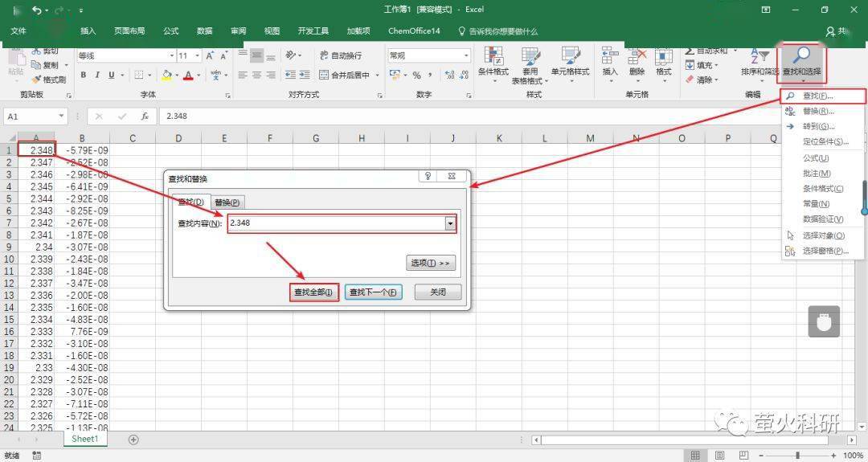Click the Share (共享) button
The image size is (868, 462).
pyautogui.click(x=838, y=31)
